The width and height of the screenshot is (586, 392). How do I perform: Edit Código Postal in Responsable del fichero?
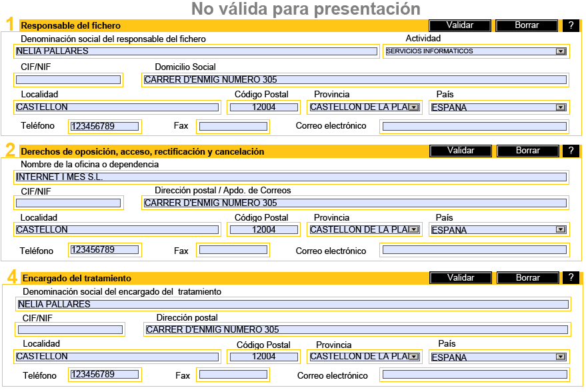click(264, 107)
